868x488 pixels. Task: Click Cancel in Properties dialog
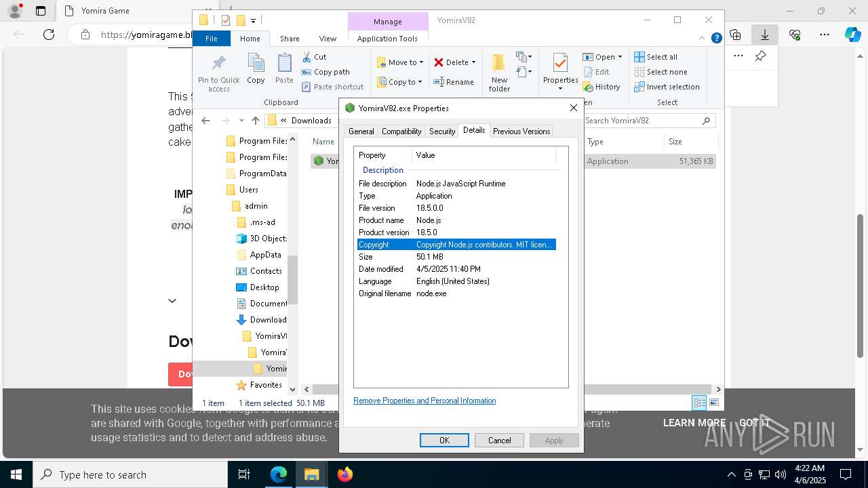coord(499,441)
